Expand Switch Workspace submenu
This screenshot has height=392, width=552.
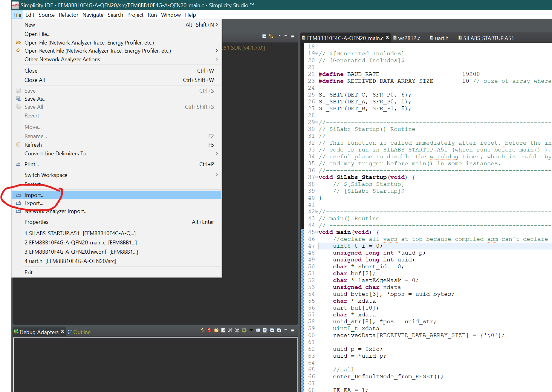pos(217,175)
